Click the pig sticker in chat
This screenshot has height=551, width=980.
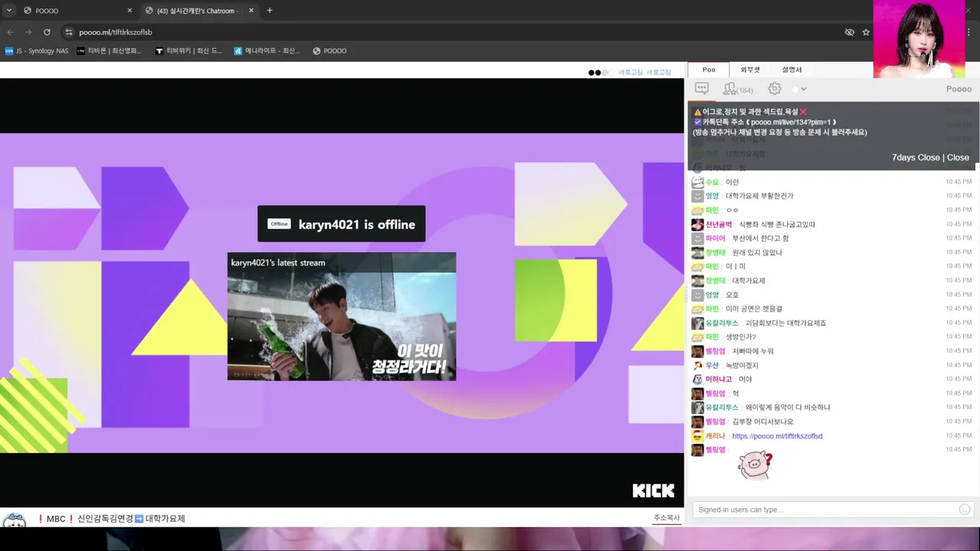click(755, 465)
